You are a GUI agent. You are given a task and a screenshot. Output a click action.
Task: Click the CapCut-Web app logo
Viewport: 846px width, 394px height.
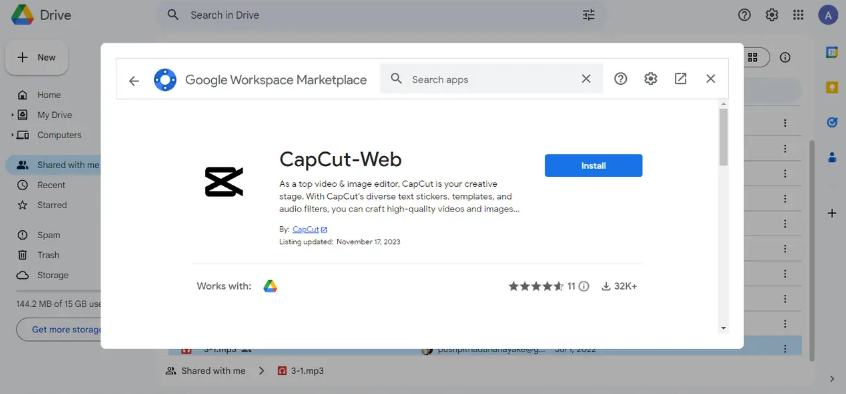coord(224,182)
